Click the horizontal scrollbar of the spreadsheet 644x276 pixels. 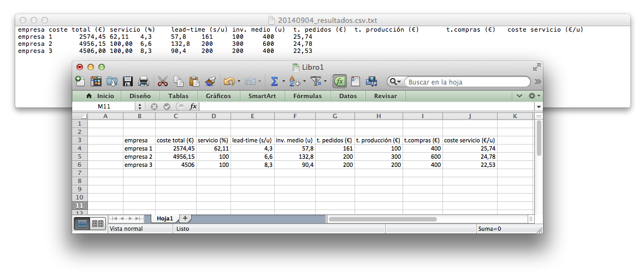coord(382,219)
